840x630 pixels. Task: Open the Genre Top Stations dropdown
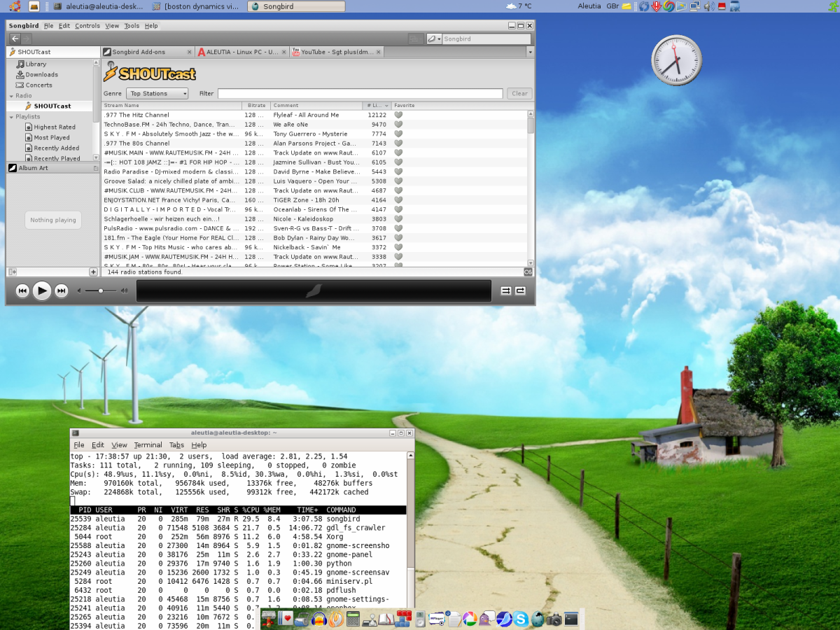click(157, 93)
